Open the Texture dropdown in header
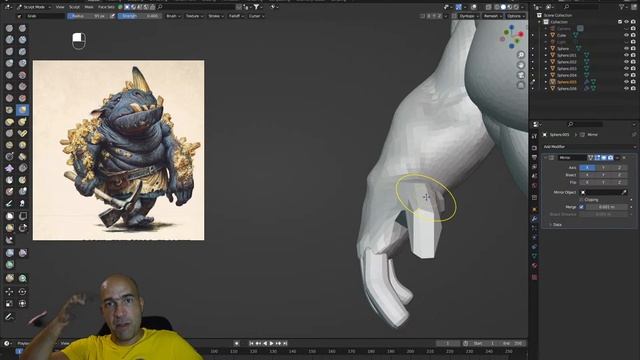 click(x=194, y=16)
